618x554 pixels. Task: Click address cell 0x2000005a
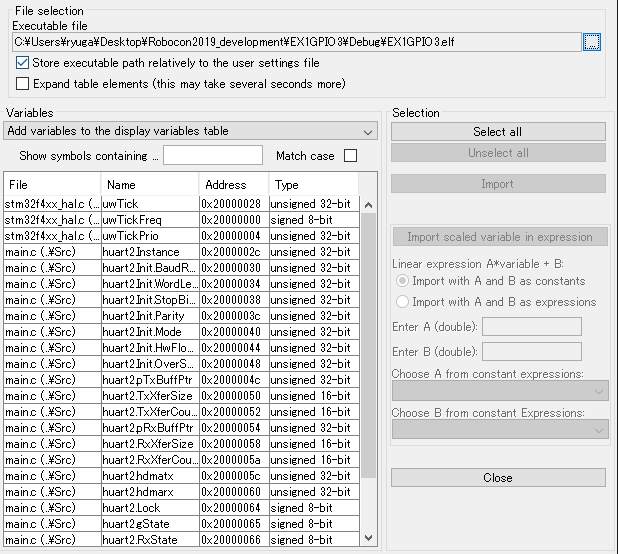point(235,460)
